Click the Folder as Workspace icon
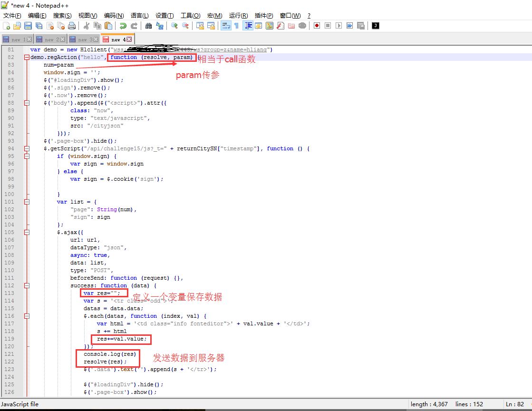532x411 pixels. click(x=291, y=26)
